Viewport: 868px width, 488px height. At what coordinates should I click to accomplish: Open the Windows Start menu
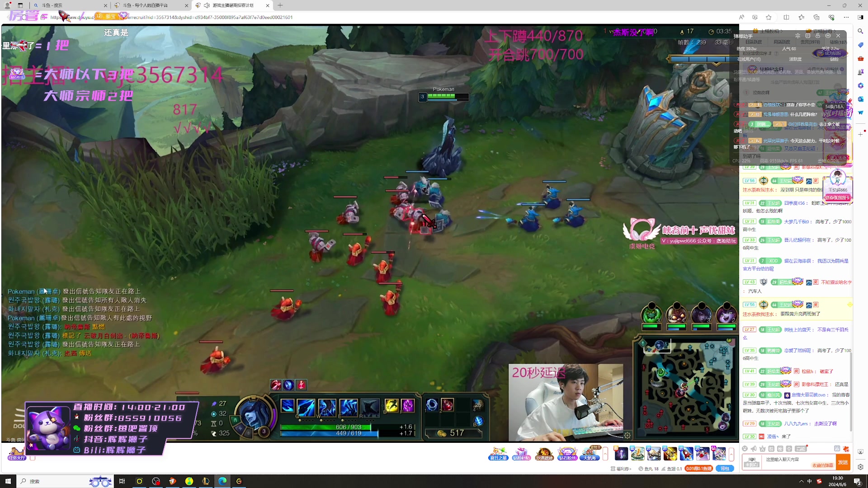(x=8, y=481)
